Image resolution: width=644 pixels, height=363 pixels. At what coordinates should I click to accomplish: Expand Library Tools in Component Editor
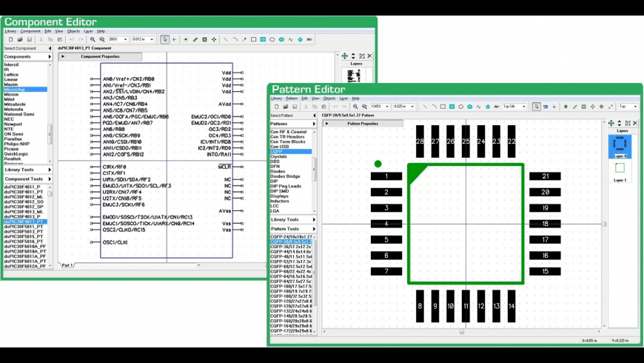pos(50,170)
